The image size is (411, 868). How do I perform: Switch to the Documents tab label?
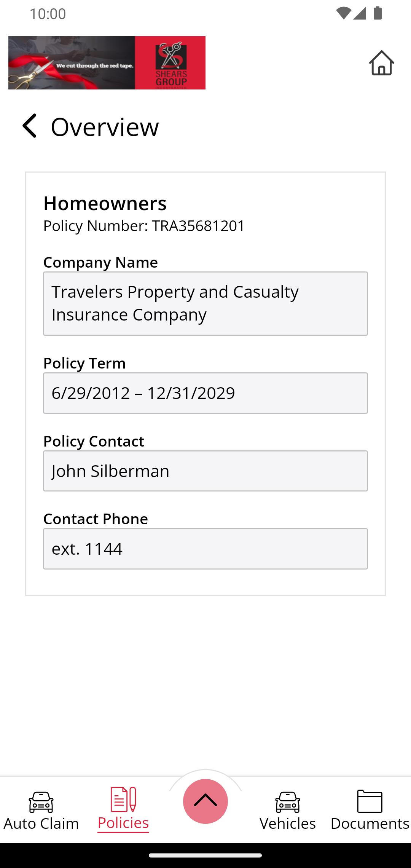tap(370, 823)
